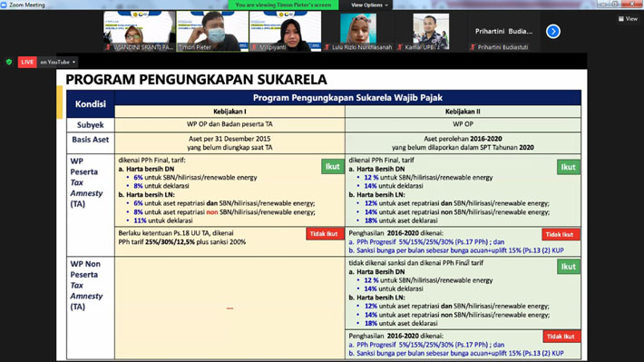Click the Tidak Ikut label under Kebijakan I
Viewport: 644px width, 362px height.
pyautogui.click(x=324, y=234)
